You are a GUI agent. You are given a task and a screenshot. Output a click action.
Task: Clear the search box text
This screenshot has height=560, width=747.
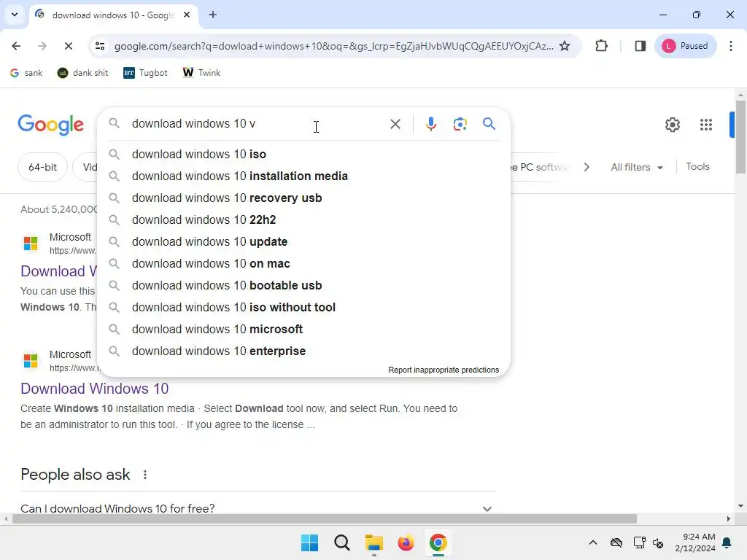[x=395, y=124]
